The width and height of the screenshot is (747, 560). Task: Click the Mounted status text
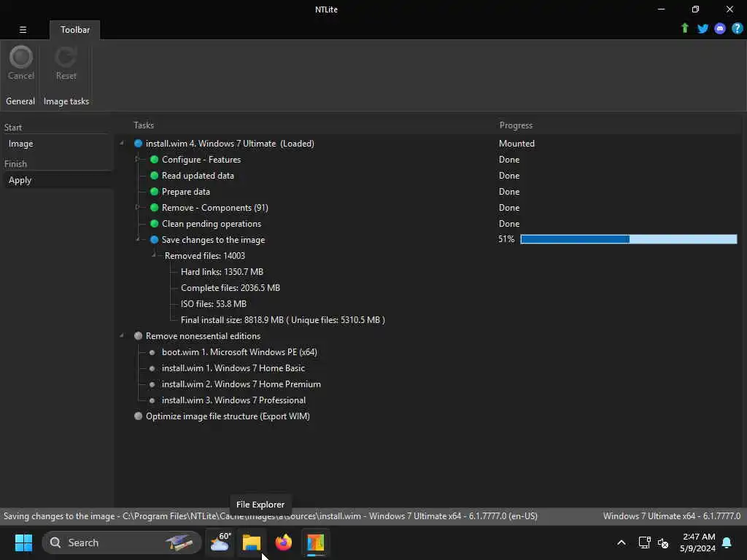coord(516,144)
